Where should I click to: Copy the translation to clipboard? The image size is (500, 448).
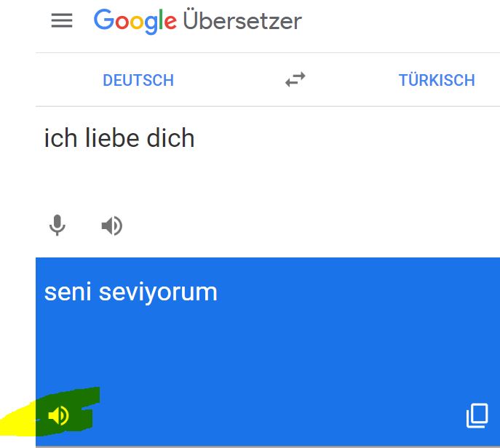477,415
